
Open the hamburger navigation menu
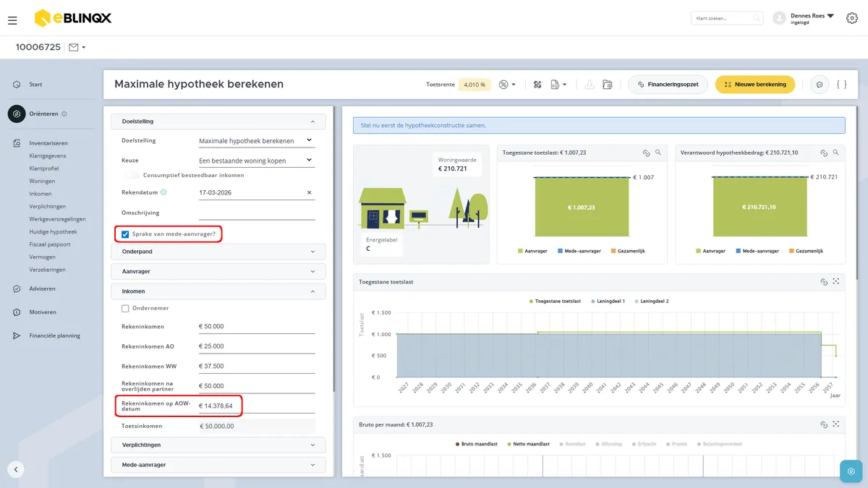pos(12,20)
